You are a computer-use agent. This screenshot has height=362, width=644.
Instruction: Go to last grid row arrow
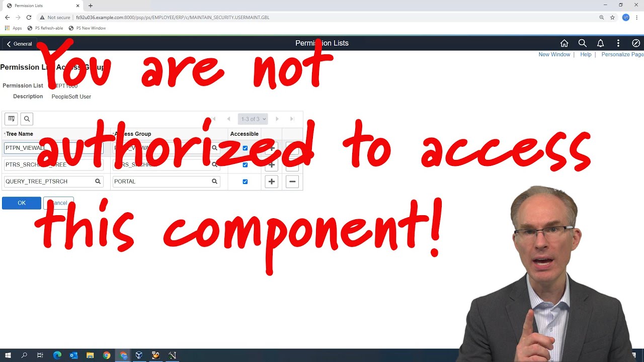click(x=292, y=119)
